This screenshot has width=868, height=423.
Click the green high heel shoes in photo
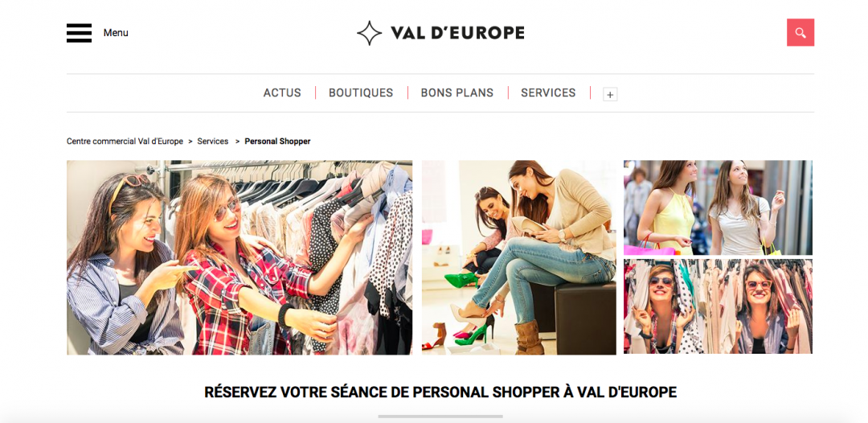(462, 280)
